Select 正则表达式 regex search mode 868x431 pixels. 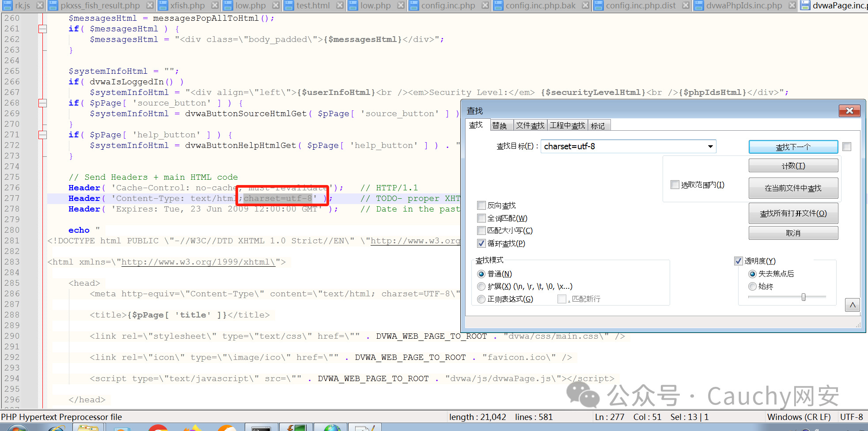point(481,299)
